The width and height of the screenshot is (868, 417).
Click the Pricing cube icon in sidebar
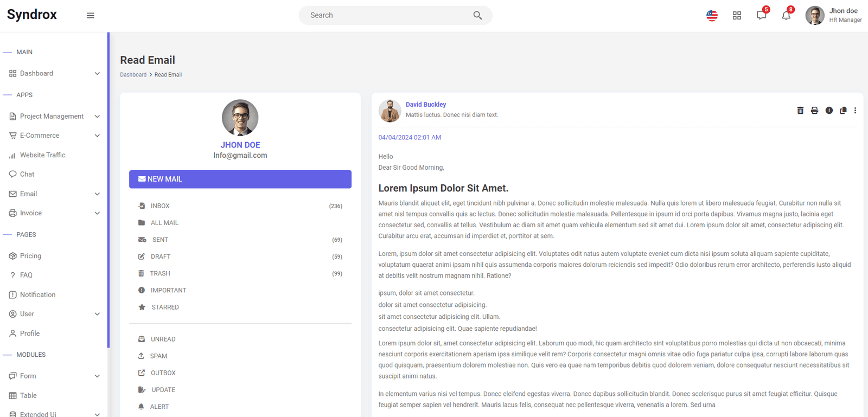coord(12,256)
